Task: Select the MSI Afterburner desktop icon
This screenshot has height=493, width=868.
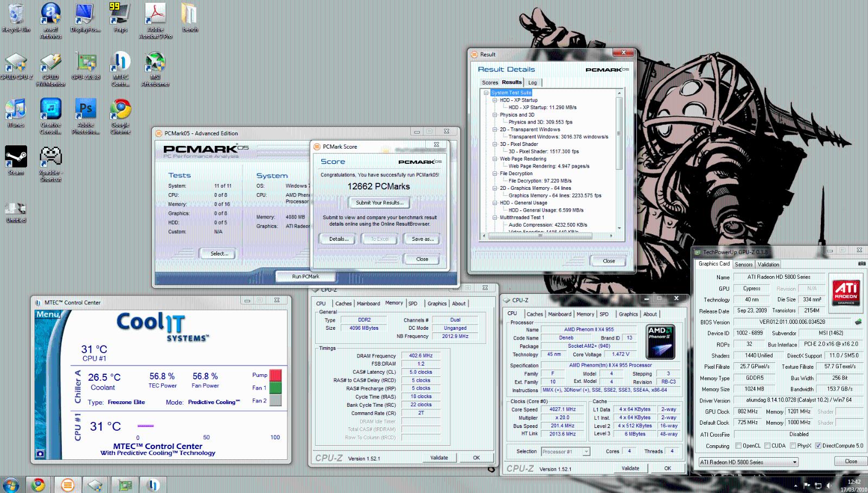Action: 155,69
